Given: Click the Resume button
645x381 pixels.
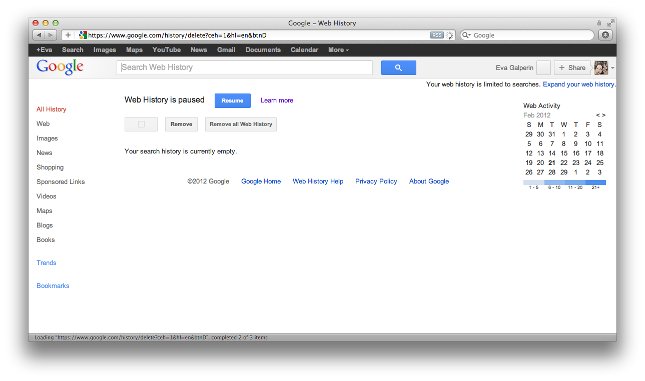Looking at the screenshot, I should click(232, 100).
